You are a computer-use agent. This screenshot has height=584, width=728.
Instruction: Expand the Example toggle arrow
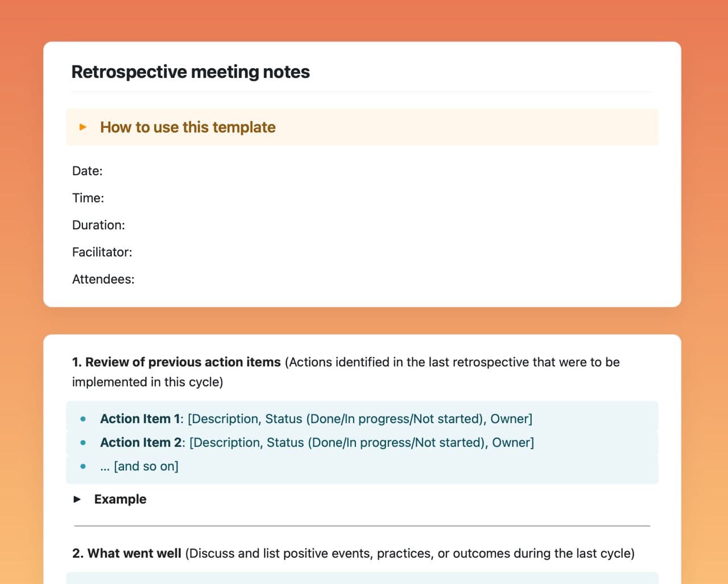(77, 499)
